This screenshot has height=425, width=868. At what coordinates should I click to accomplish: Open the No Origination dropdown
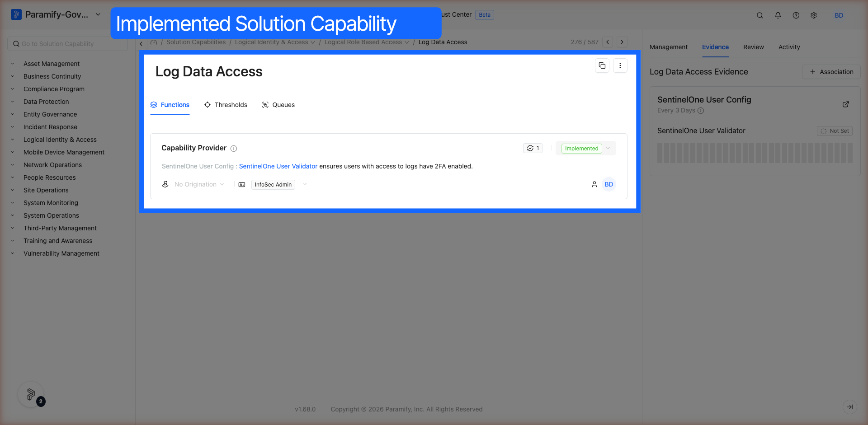(199, 184)
